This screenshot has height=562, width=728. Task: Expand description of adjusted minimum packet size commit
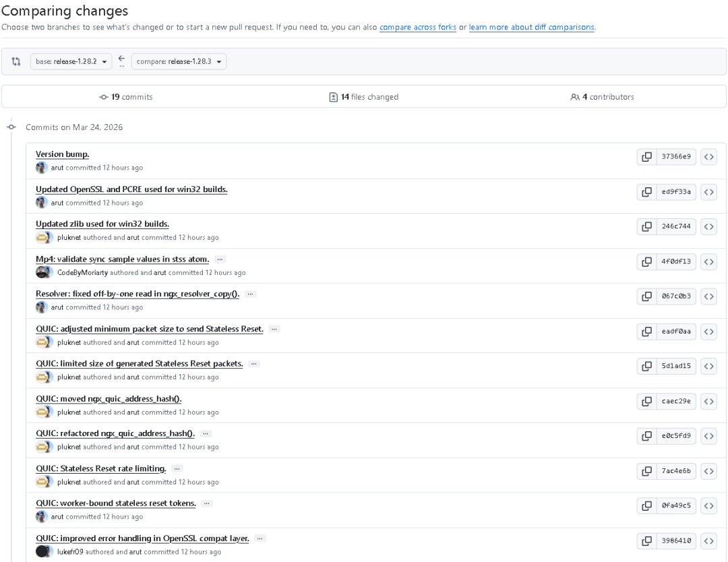point(274,329)
